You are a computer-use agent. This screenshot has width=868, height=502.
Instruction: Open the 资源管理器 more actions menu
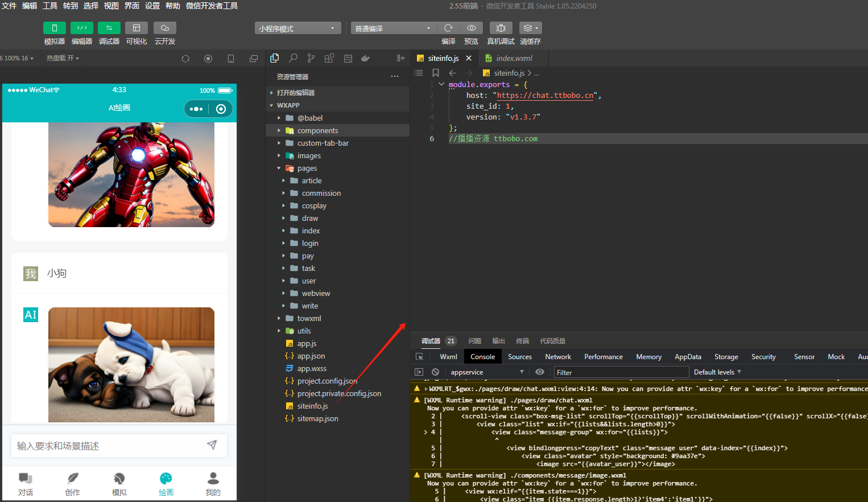click(395, 76)
